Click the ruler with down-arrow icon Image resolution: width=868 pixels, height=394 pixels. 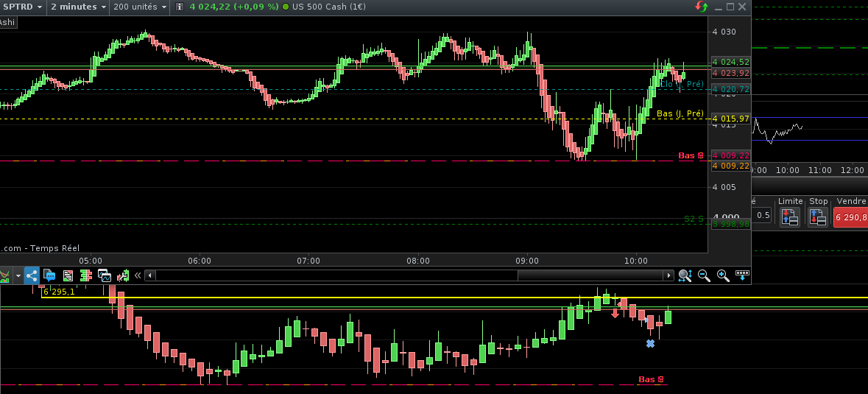742,275
